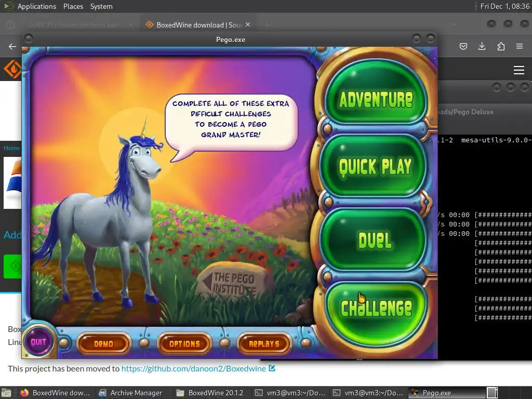
Task: Quit the game with the purple Quit button
Action: (38, 342)
